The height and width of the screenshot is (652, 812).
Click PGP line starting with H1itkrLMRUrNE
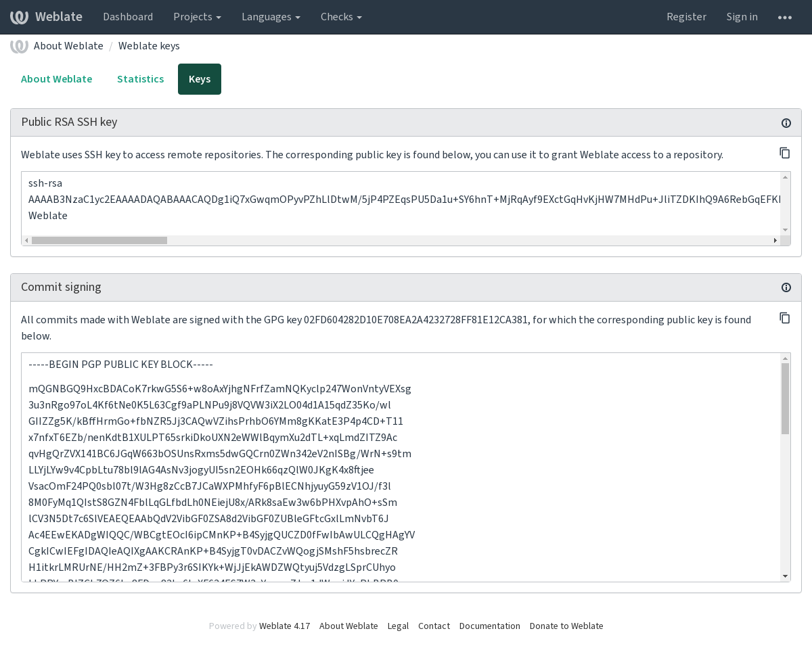click(212, 567)
